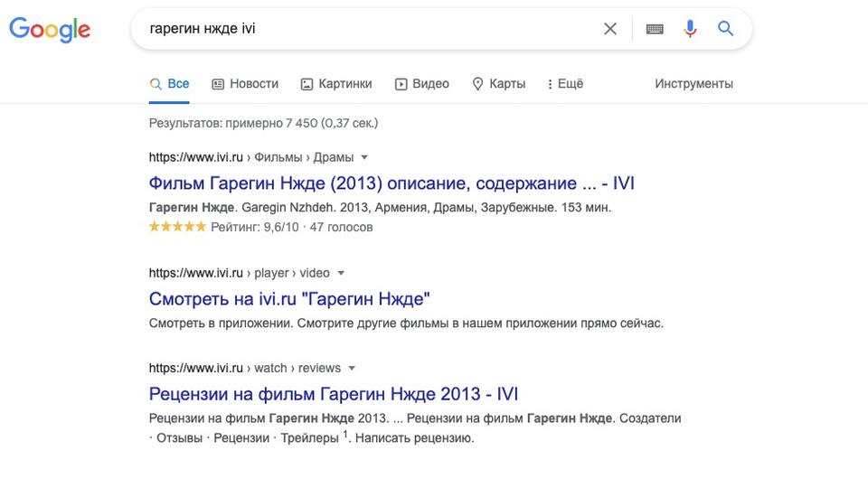Open the Рецензии на фильм Гарегин Нжде link
Image resolution: width=868 pixels, height=488 pixels.
(x=334, y=394)
